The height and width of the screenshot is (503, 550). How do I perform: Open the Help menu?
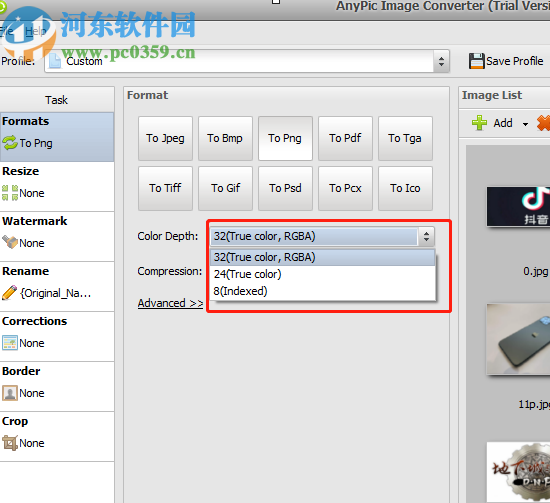pyautogui.click(x=35, y=31)
